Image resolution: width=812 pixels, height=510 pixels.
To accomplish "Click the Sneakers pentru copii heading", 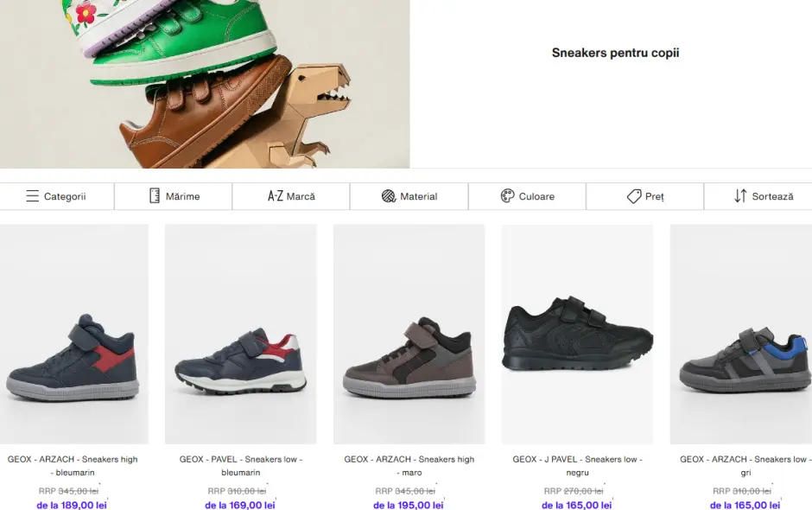I will (x=615, y=53).
